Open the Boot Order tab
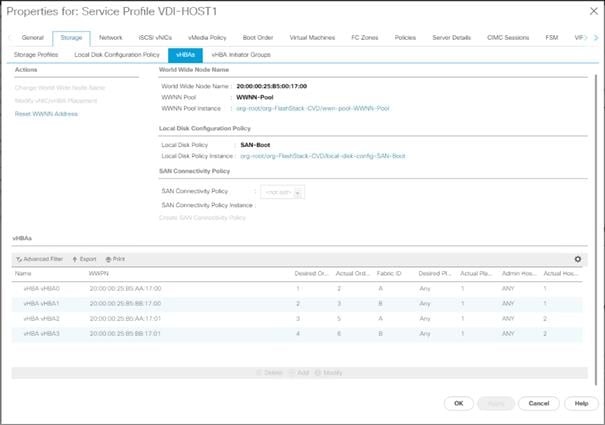605x425 pixels. (258, 37)
